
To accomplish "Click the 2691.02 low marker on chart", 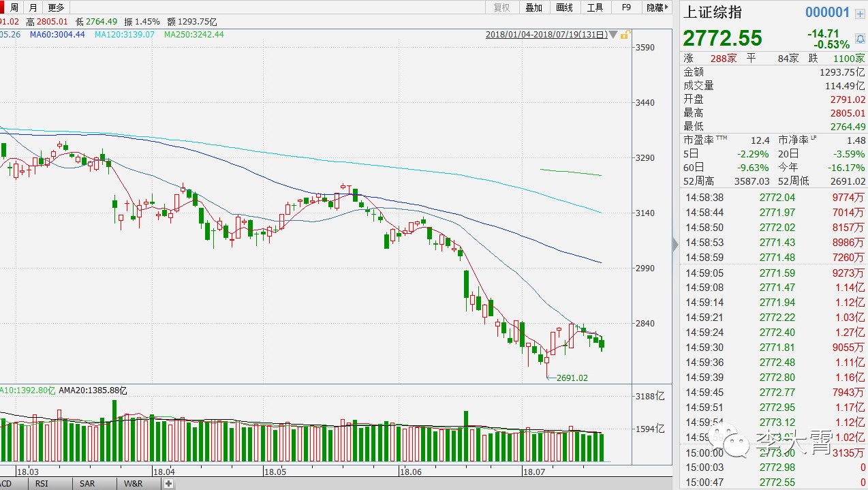I will click(x=572, y=378).
